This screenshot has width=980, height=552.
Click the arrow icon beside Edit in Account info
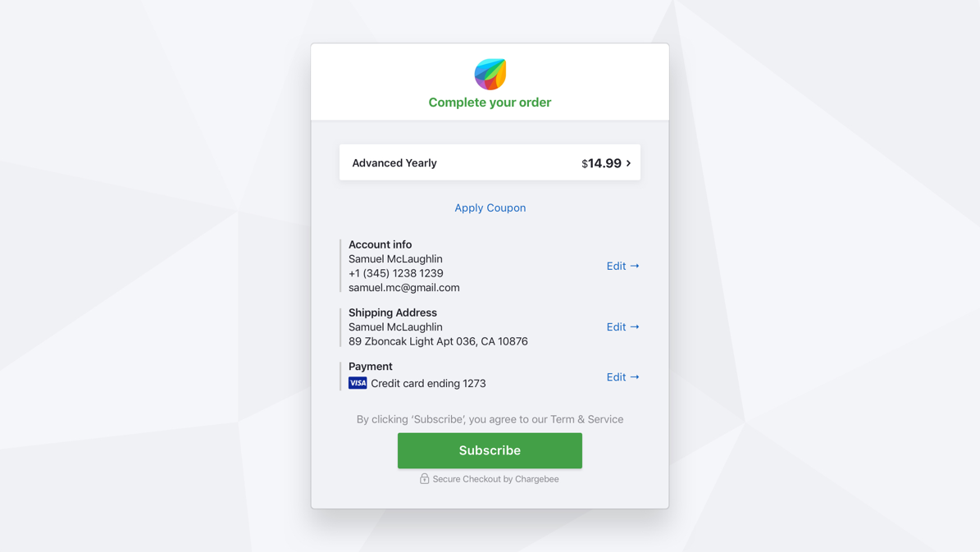pyautogui.click(x=634, y=266)
